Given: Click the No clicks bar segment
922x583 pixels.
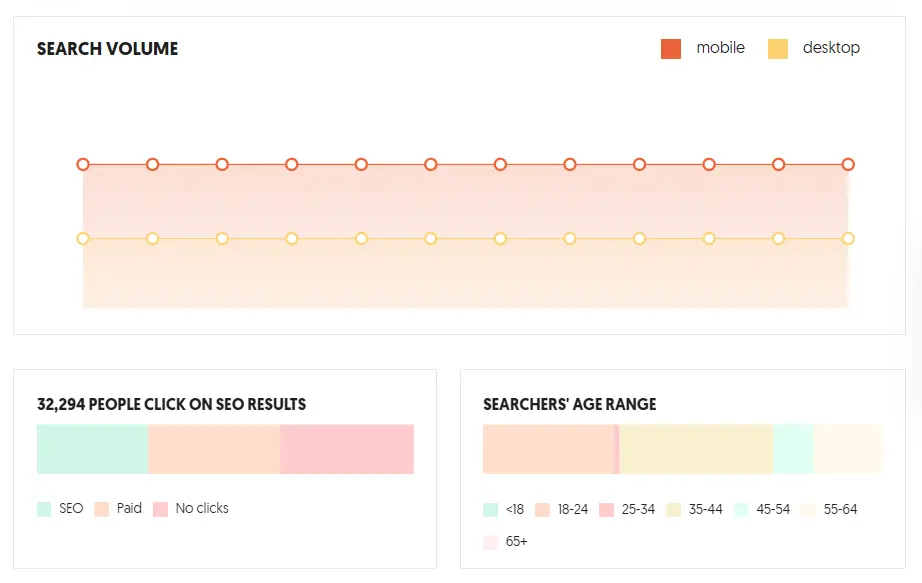Looking at the screenshot, I should (347, 449).
